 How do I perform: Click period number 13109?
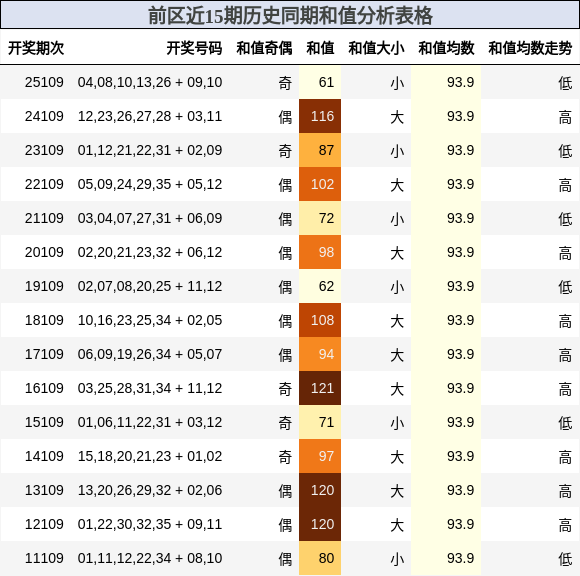44,491
